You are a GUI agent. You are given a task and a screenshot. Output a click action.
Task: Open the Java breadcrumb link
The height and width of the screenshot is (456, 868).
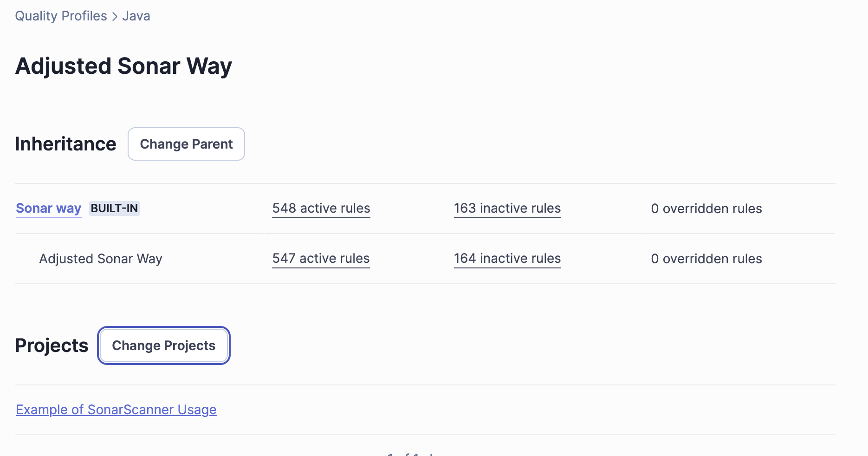pos(136,16)
